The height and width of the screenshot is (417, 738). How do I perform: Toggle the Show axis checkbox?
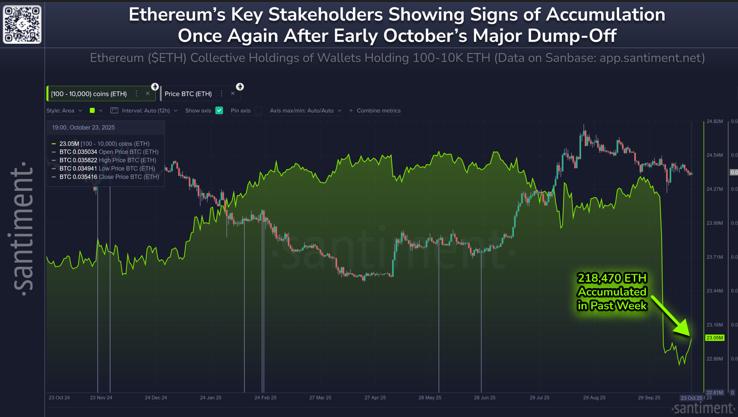click(x=219, y=111)
